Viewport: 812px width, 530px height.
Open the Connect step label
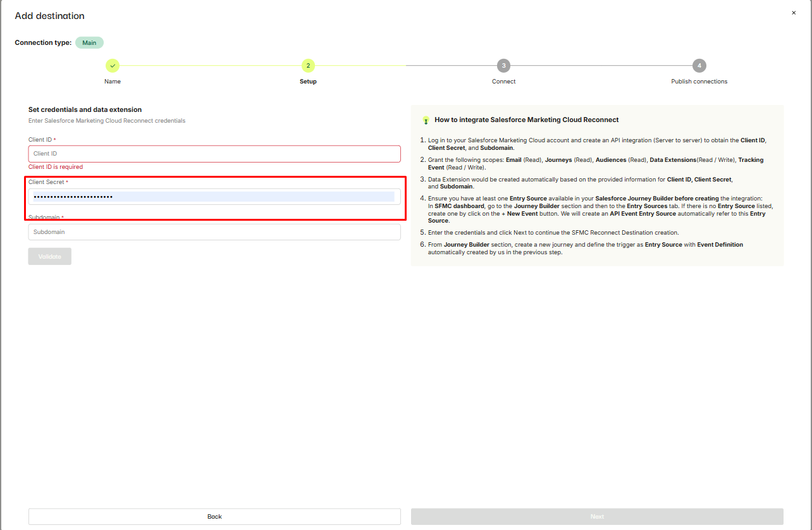(503, 82)
